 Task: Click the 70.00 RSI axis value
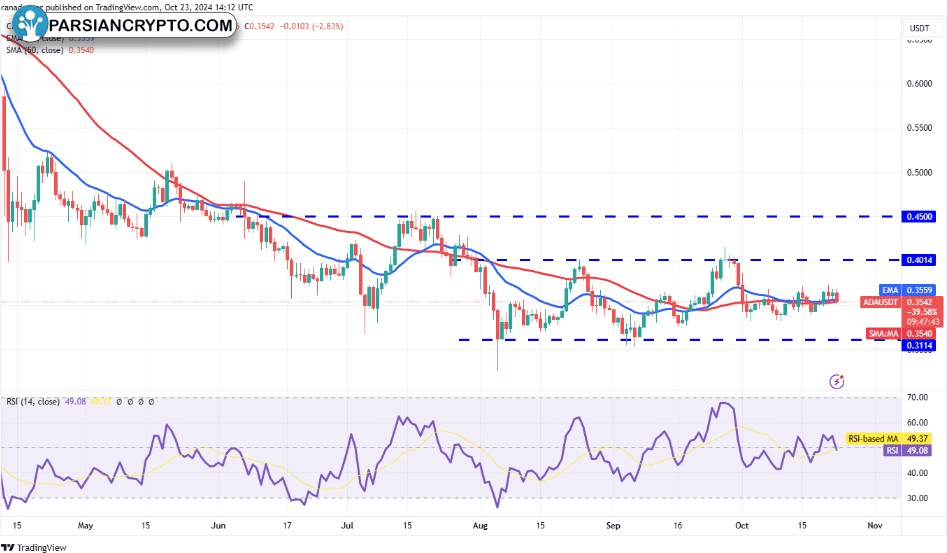click(x=917, y=397)
